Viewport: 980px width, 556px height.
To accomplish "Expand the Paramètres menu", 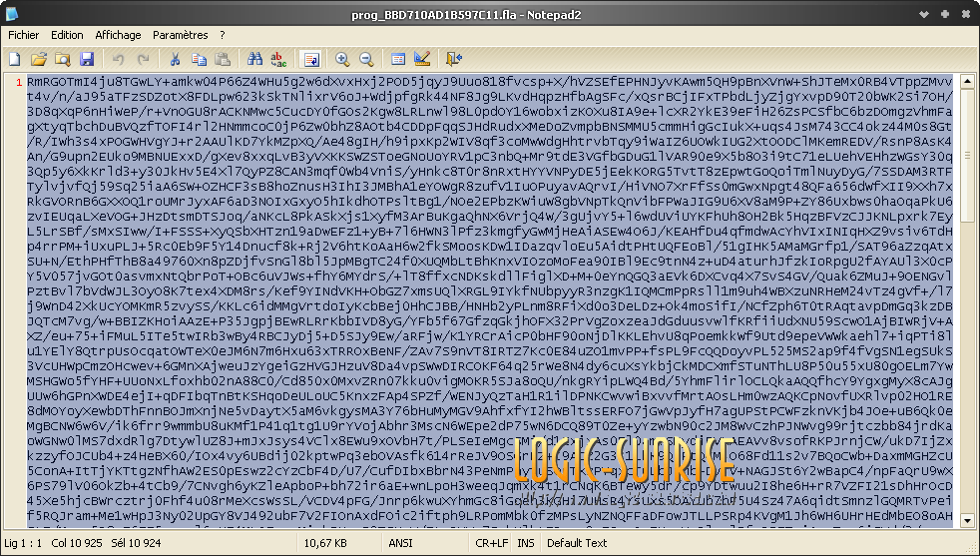I will 181,35.
